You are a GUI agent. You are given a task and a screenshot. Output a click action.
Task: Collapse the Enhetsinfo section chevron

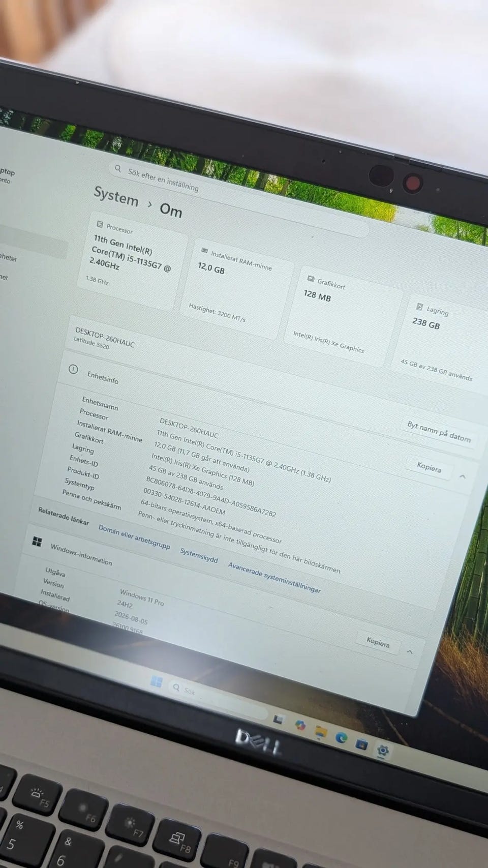(463, 476)
